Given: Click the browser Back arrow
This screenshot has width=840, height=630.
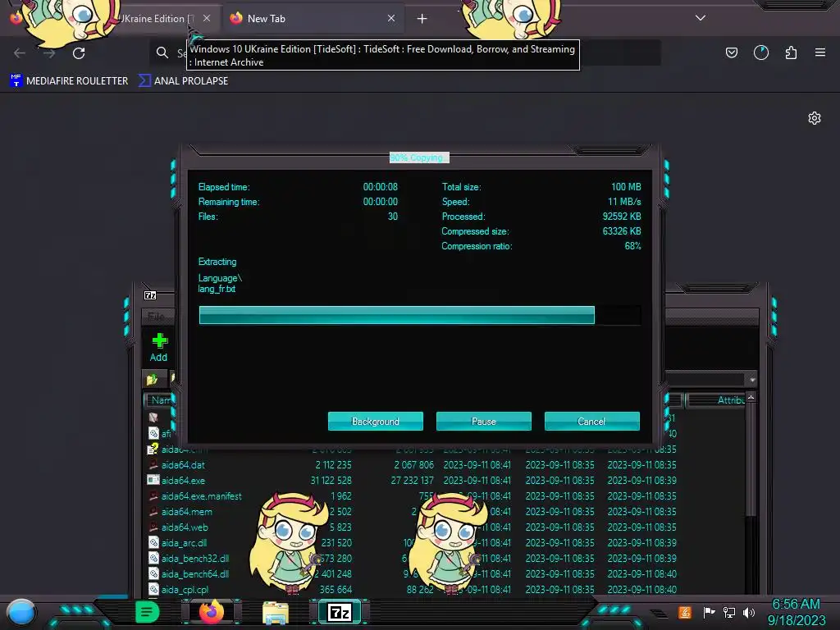Looking at the screenshot, I should point(20,53).
